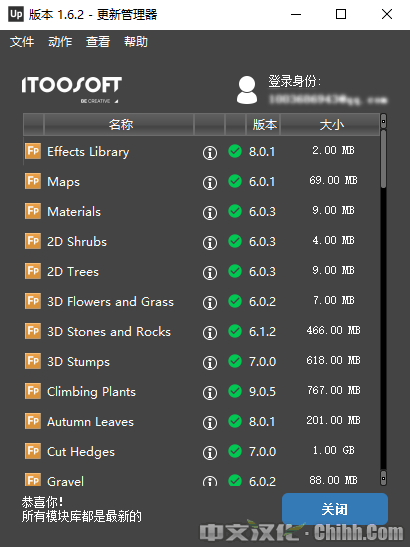This screenshot has height=547, width=410.
Task: Show info for Autumn Leaves
Action: [x=210, y=422]
